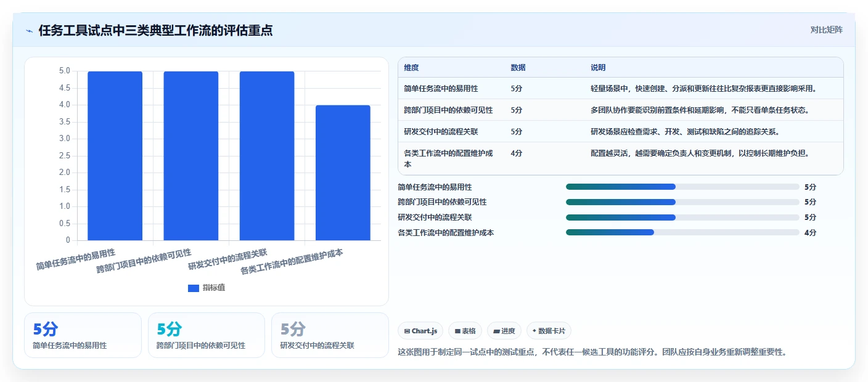The height and width of the screenshot is (382, 868).
Task: Click progress bar for 跨部门项目中的依赖可见性
Action: pyautogui.click(x=682, y=202)
